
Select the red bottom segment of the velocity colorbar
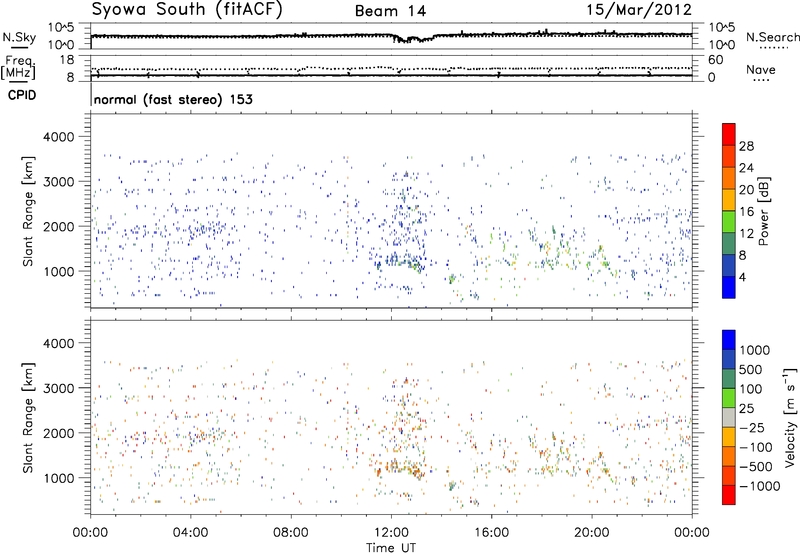click(729, 495)
